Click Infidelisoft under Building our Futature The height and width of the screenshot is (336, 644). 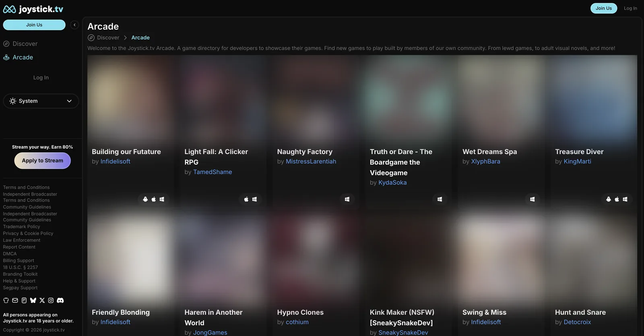pos(116,162)
